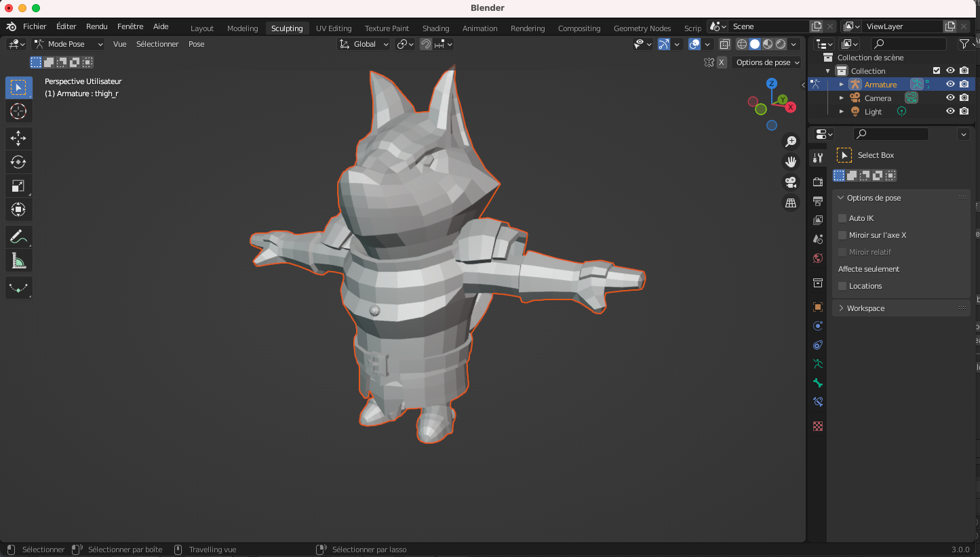Open the Bone properties tab icon

818,383
